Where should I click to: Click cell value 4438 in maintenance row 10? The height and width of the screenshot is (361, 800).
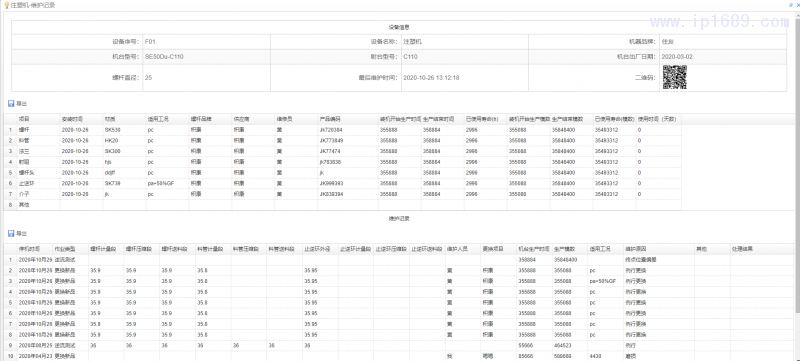595,356
